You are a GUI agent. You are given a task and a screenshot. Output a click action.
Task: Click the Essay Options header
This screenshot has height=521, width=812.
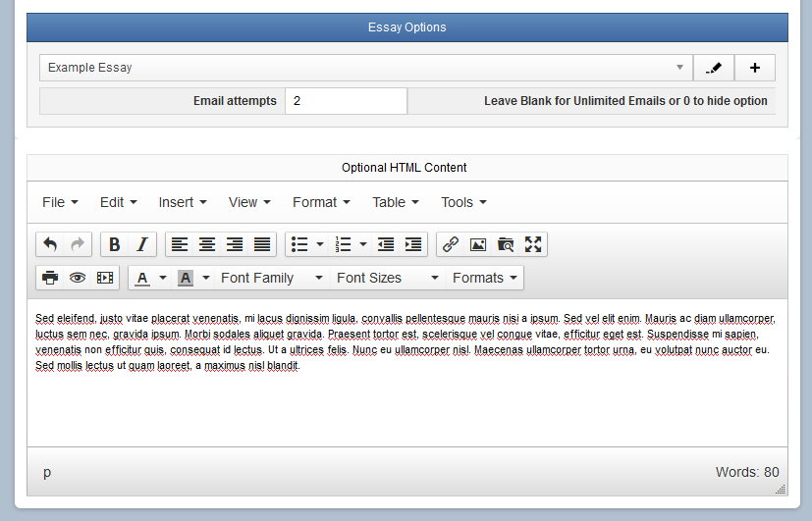pyautogui.click(x=407, y=27)
